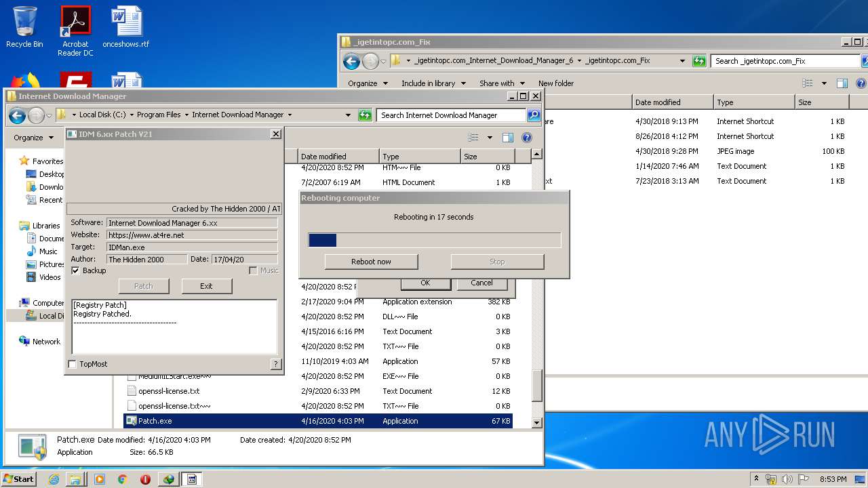
Task: Open Internet Explorer from taskbar
Action: [x=54, y=479]
